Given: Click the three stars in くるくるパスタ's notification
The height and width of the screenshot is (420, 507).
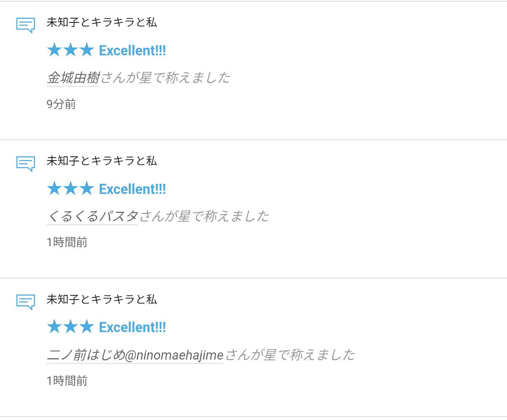Looking at the screenshot, I should 70,189.
